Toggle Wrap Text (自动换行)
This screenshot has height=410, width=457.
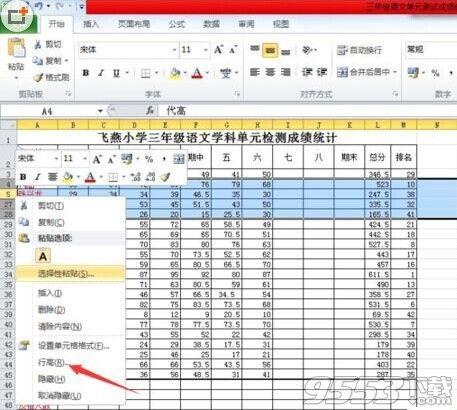359,50
